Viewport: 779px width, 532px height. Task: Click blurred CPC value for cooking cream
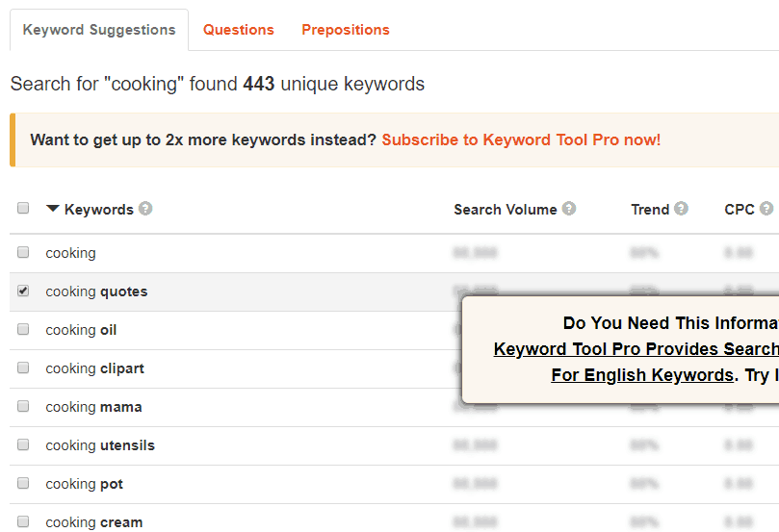(x=739, y=522)
